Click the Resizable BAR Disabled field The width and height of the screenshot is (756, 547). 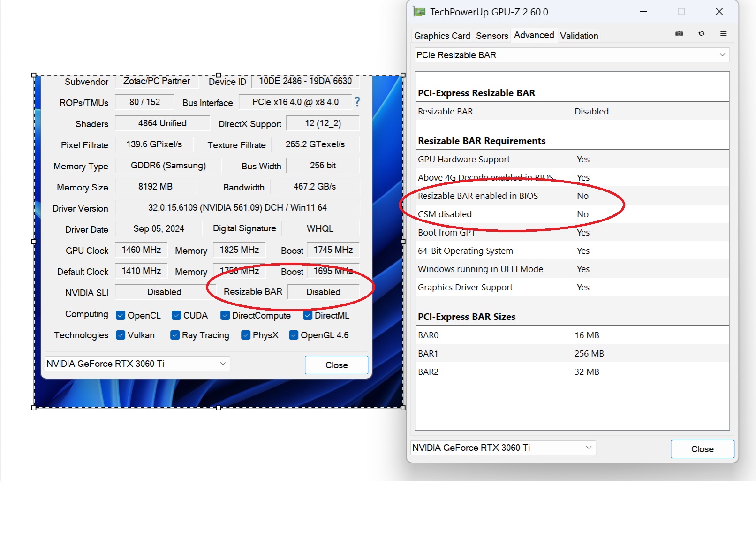323,292
